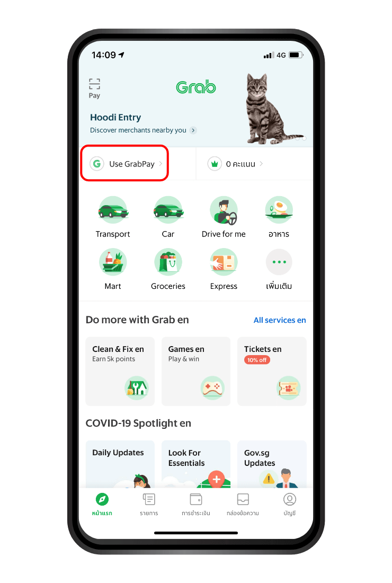Go to the บัญชี account tab
This screenshot has width=392, height=583.
[x=289, y=505]
